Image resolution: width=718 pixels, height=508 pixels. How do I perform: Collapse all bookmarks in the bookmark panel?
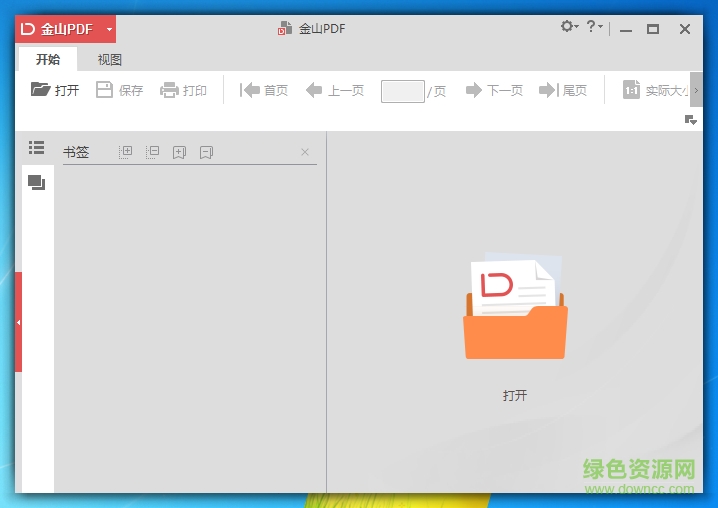coord(153,152)
